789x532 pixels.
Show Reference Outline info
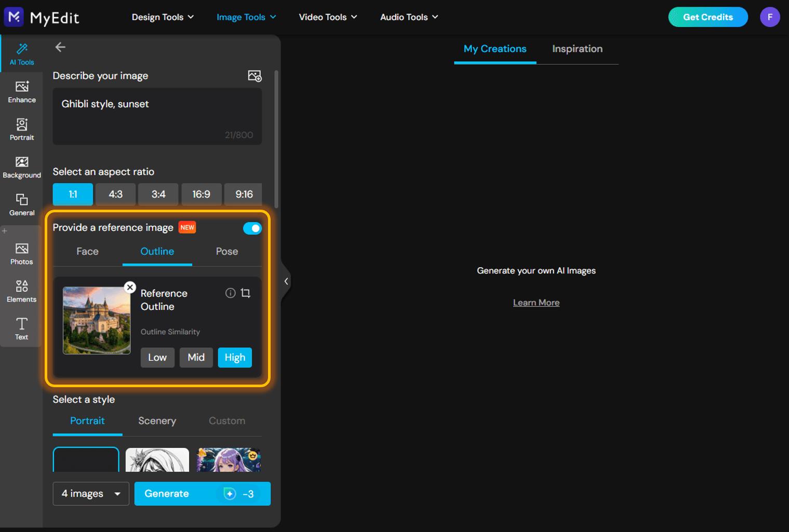pyautogui.click(x=230, y=293)
